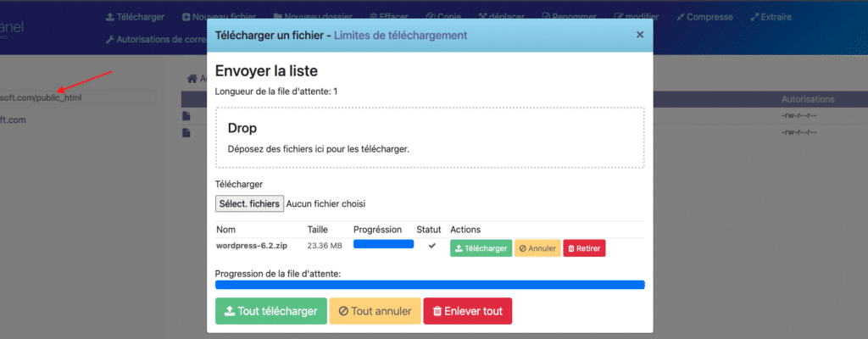The width and height of the screenshot is (868, 339).
Task: Click the red Enlever tout button
Action: point(467,311)
